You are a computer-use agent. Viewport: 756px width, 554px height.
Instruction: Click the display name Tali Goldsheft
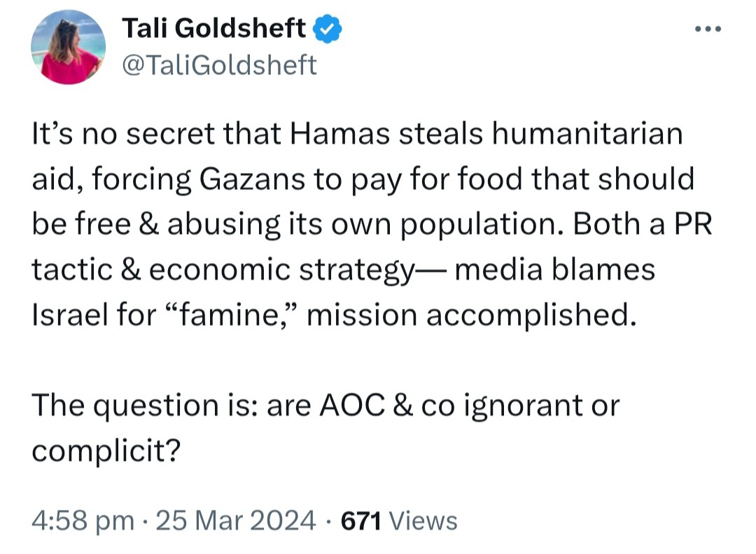click(214, 28)
